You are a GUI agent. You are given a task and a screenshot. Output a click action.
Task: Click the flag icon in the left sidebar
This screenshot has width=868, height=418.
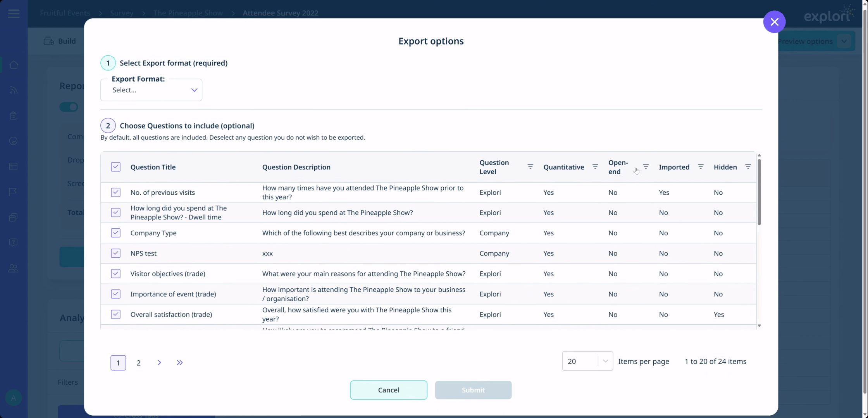pos(13,192)
